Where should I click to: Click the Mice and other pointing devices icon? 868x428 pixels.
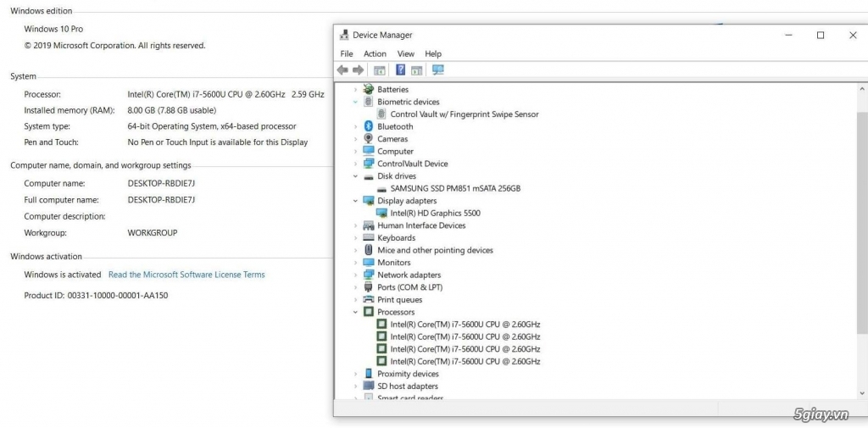[x=368, y=250]
